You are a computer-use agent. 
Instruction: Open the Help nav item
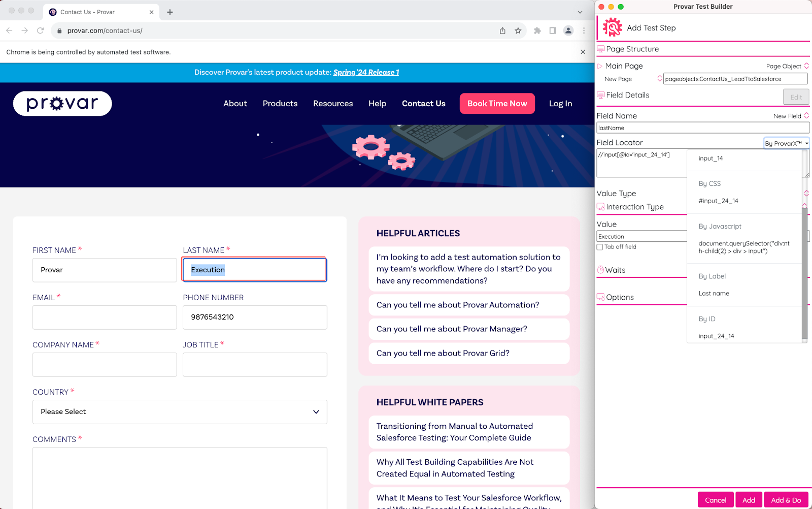click(x=377, y=104)
